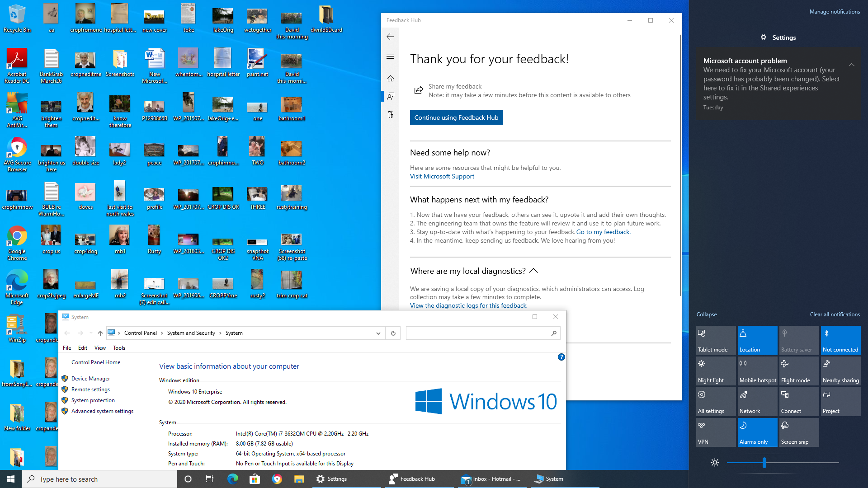Open File Explorer from taskbar
The image size is (868, 488).
pos(299,479)
